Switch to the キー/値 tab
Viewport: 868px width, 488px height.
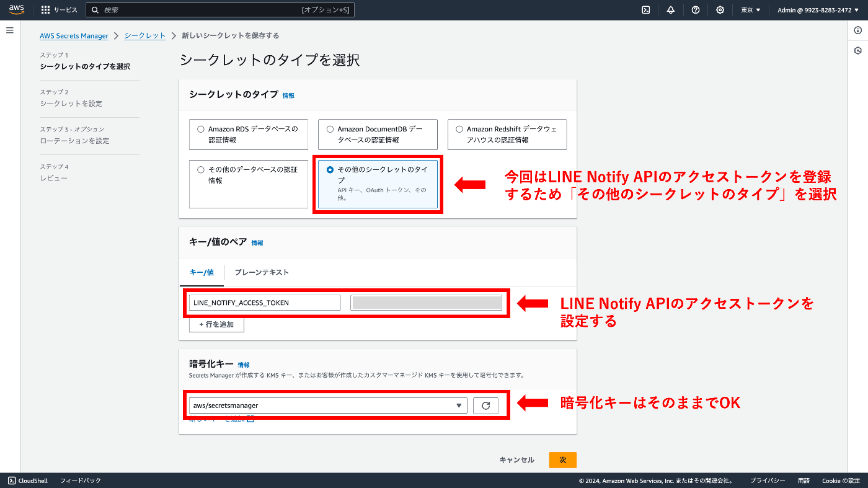tap(201, 272)
